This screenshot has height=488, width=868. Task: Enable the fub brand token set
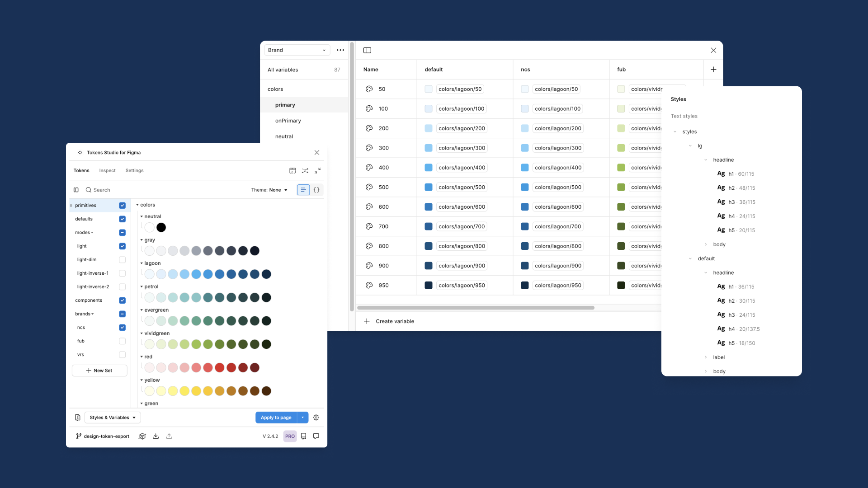122,341
